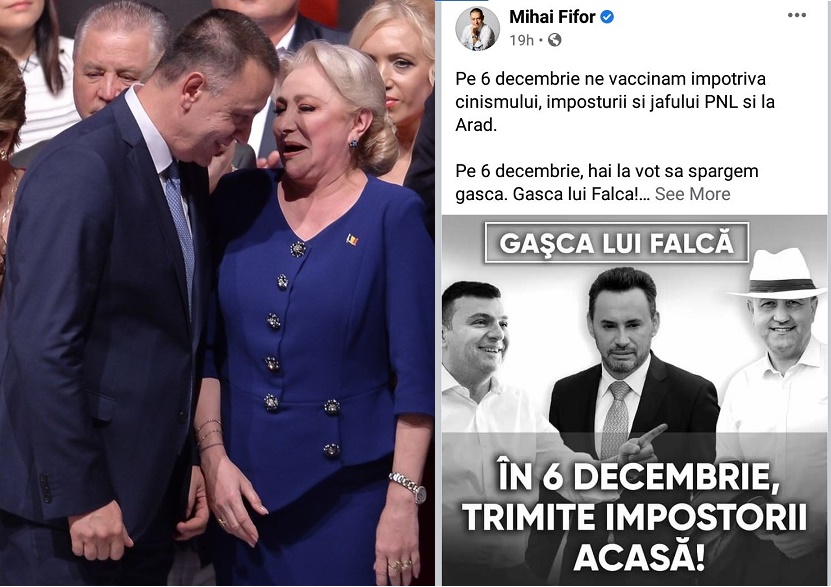Click the blue verified badge icon
831x587 pixels.
tap(607, 17)
